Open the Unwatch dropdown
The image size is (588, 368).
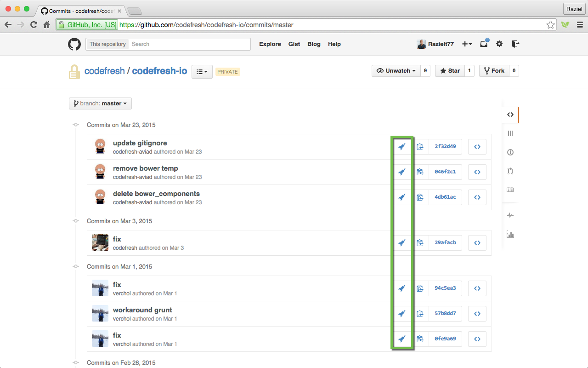pyautogui.click(x=396, y=71)
